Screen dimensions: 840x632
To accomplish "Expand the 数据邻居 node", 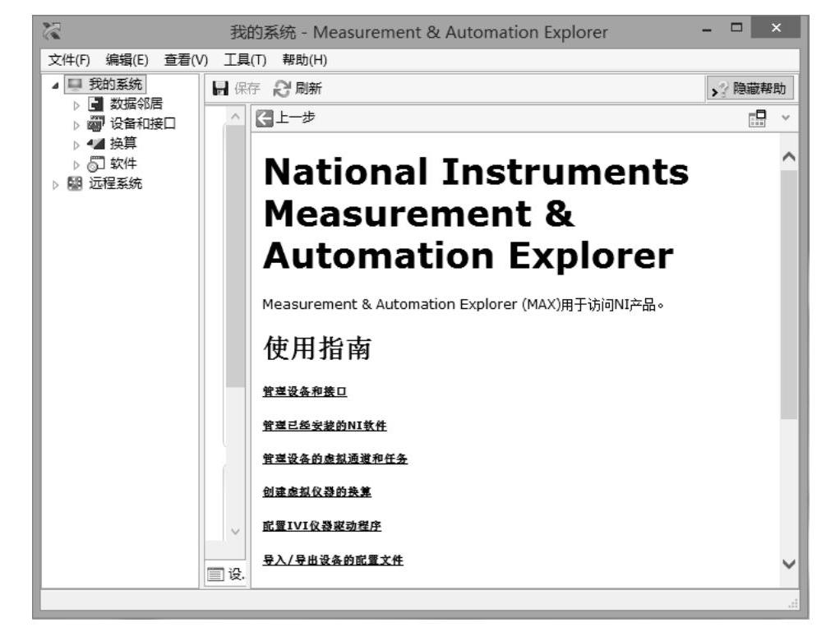I will 76,105.
